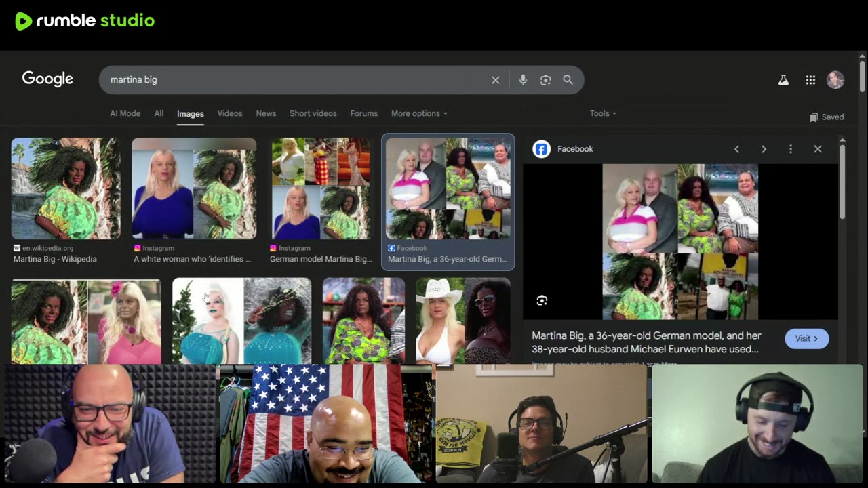Start voice search with the microphone
The image size is (868, 488).
pyautogui.click(x=523, y=80)
